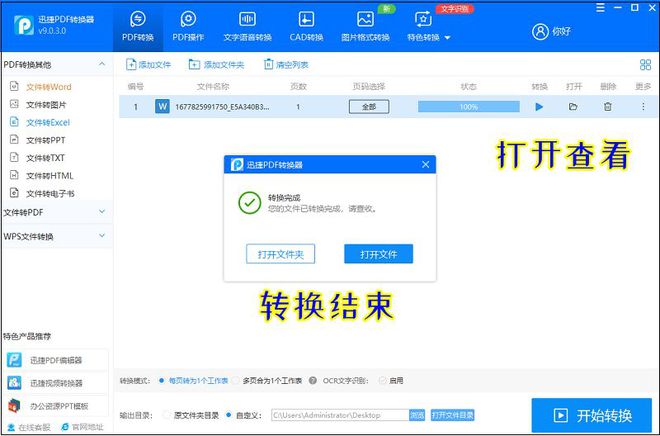
Task: Click the 文件转电子书 book icon
Action: (14, 193)
